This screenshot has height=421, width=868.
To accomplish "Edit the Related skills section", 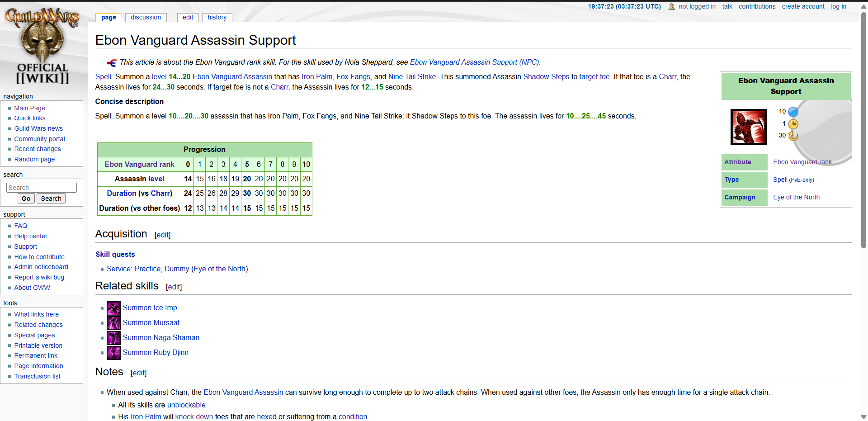I will coord(174,287).
